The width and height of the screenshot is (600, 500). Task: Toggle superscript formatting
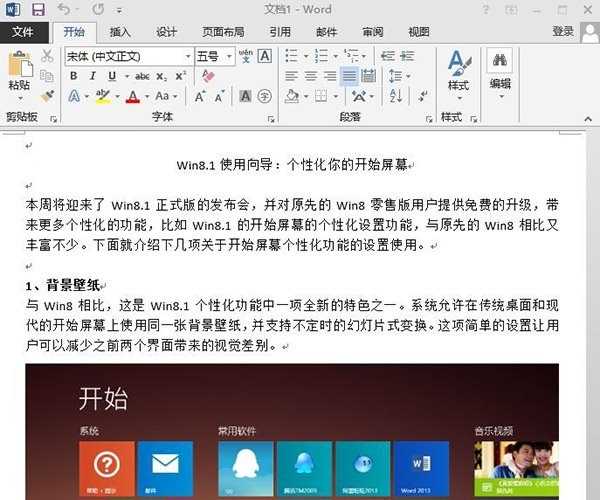[180, 76]
